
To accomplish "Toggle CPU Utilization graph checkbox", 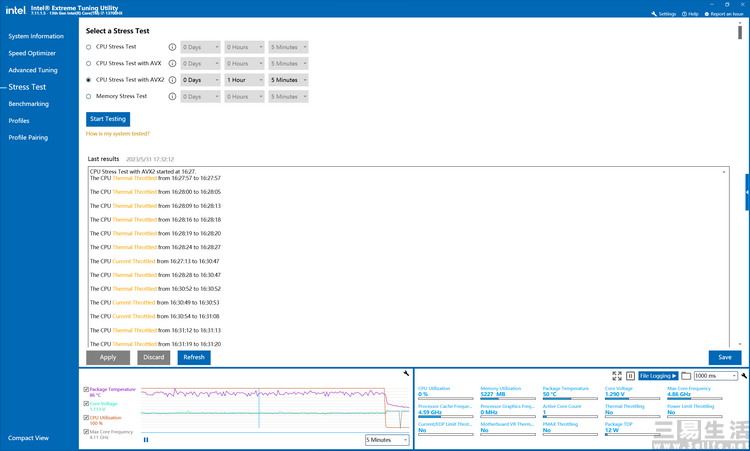I will (x=86, y=418).
